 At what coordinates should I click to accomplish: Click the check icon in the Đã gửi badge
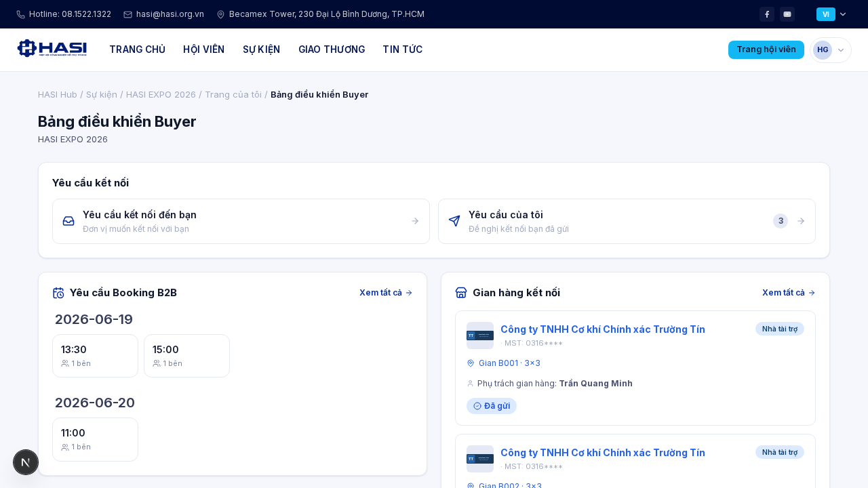pos(477,406)
